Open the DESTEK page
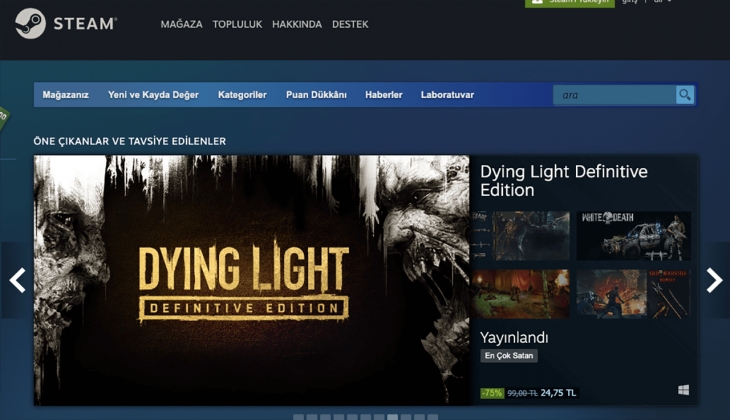The height and width of the screenshot is (420, 730). (x=350, y=24)
